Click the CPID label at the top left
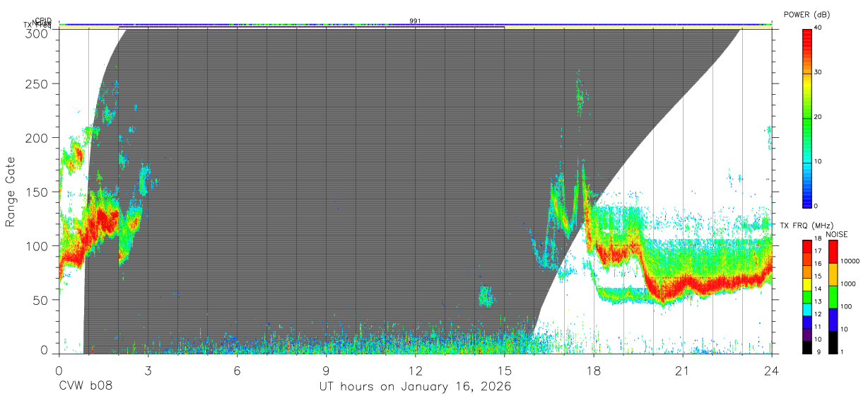The height and width of the screenshot is (401, 868). (43, 21)
